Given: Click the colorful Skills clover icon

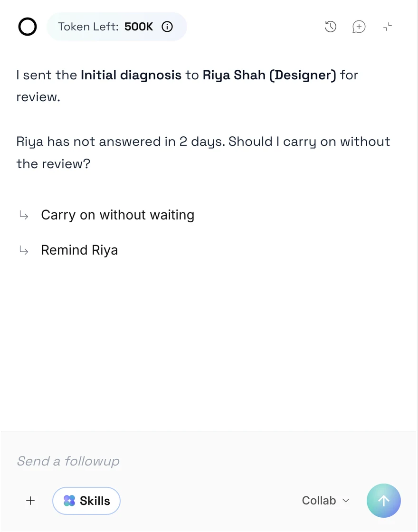Looking at the screenshot, I should [x=69, y=501].
